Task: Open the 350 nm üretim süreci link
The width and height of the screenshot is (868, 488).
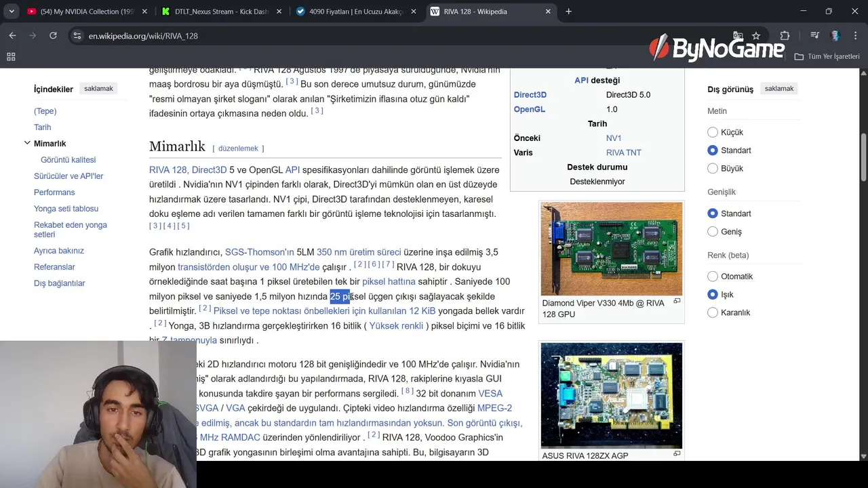Action: click(359, 252)
